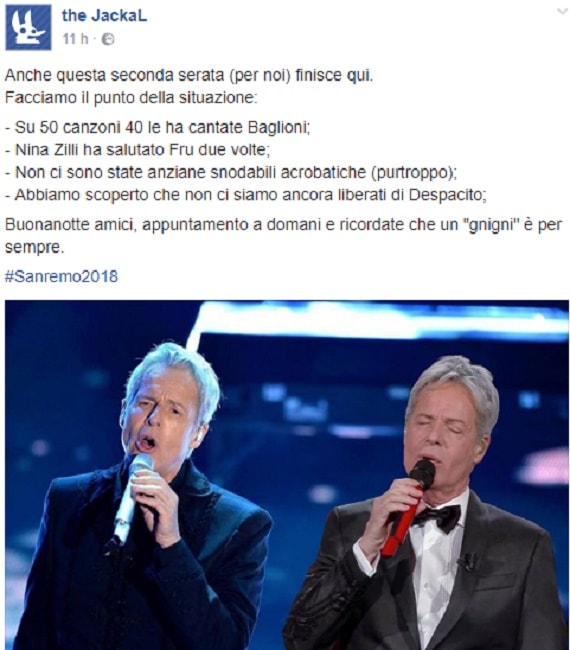Expand post options chevron at top right
The width and height of the screenshot is (570, 650).
(x=562, y=12)
